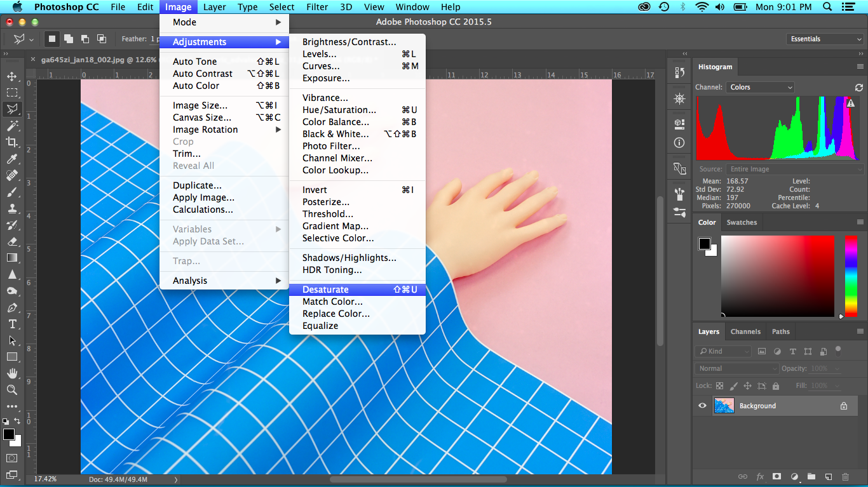This screenshot has width=868, height=487.
Task: Select the Magic Wand tool
Action: pos(12,126)
